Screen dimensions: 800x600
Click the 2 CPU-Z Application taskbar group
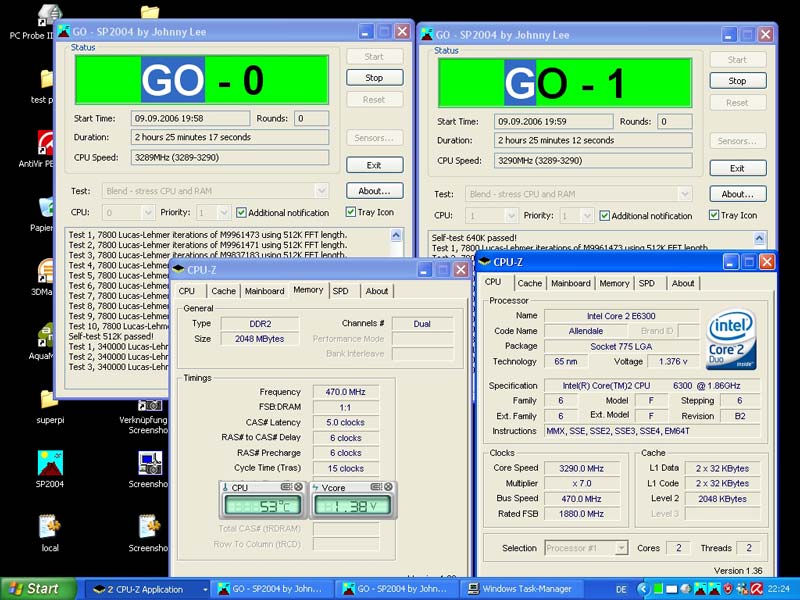(146, 589)
